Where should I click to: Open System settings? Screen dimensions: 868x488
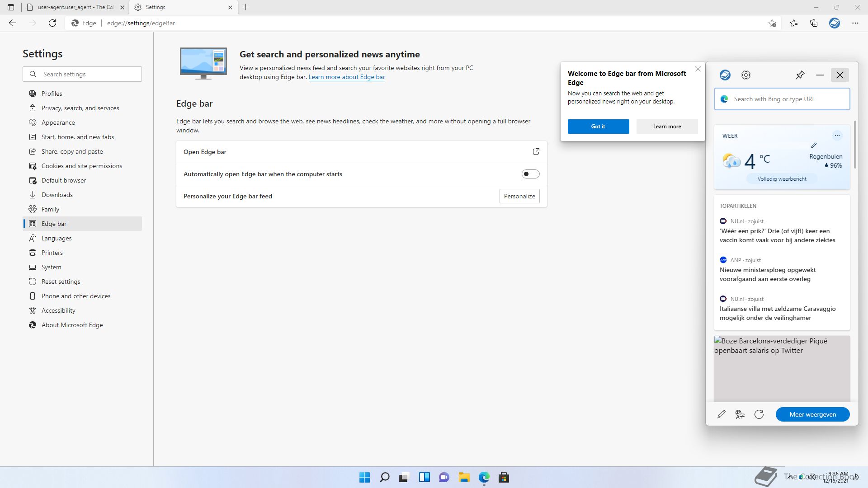[x=82, y=267]
